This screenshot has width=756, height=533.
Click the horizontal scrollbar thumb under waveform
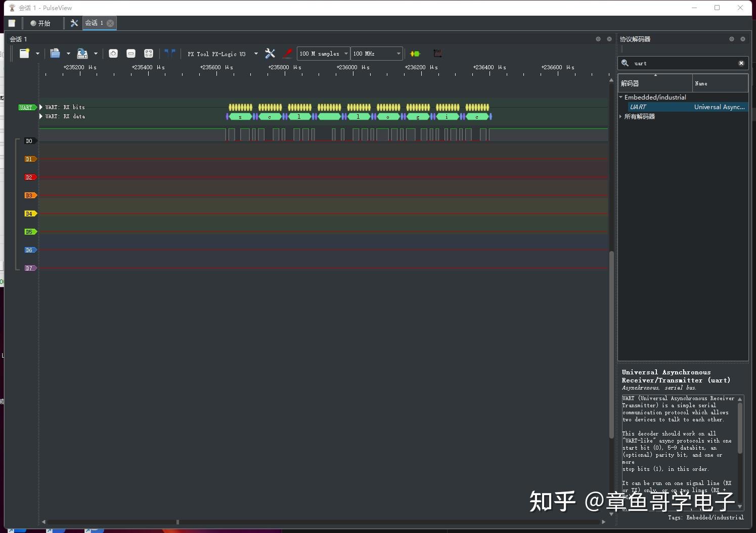(x=177, y=522)
